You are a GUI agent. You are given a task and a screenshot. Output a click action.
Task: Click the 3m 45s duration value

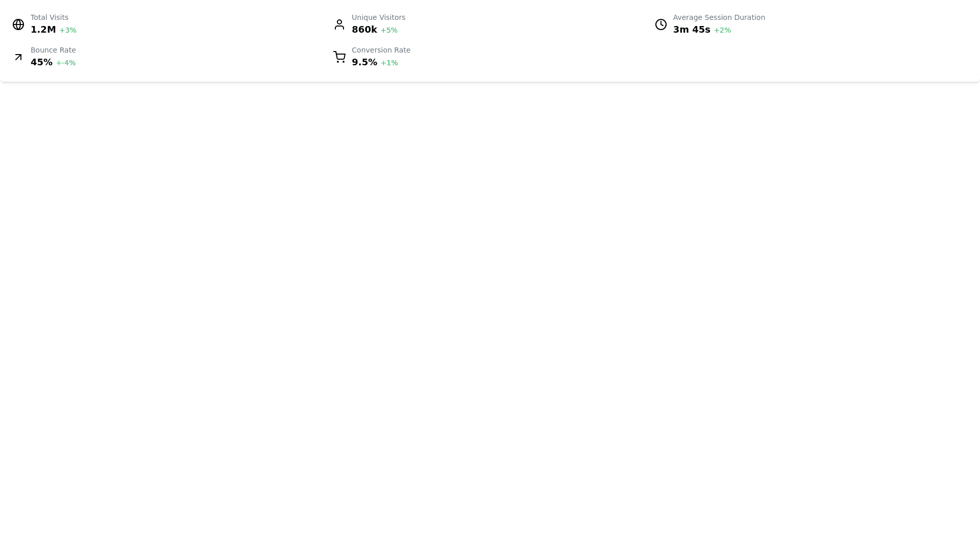pos(691,30)
